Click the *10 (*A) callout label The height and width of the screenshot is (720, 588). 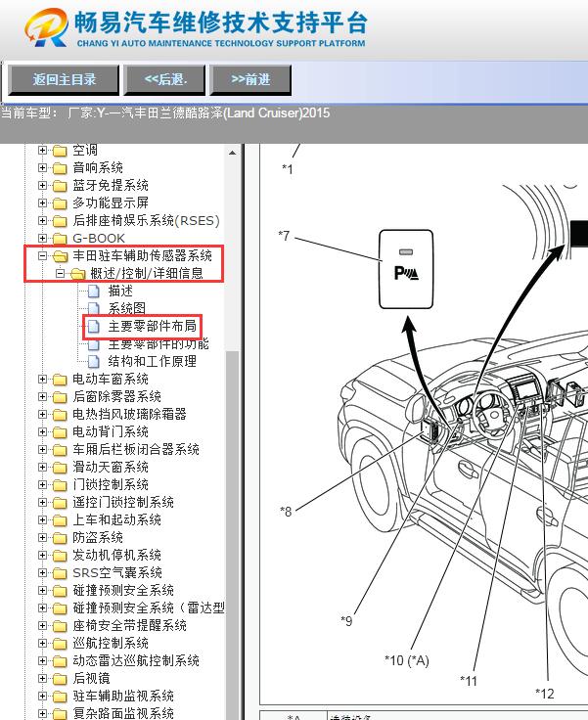(x=407, y=660)
